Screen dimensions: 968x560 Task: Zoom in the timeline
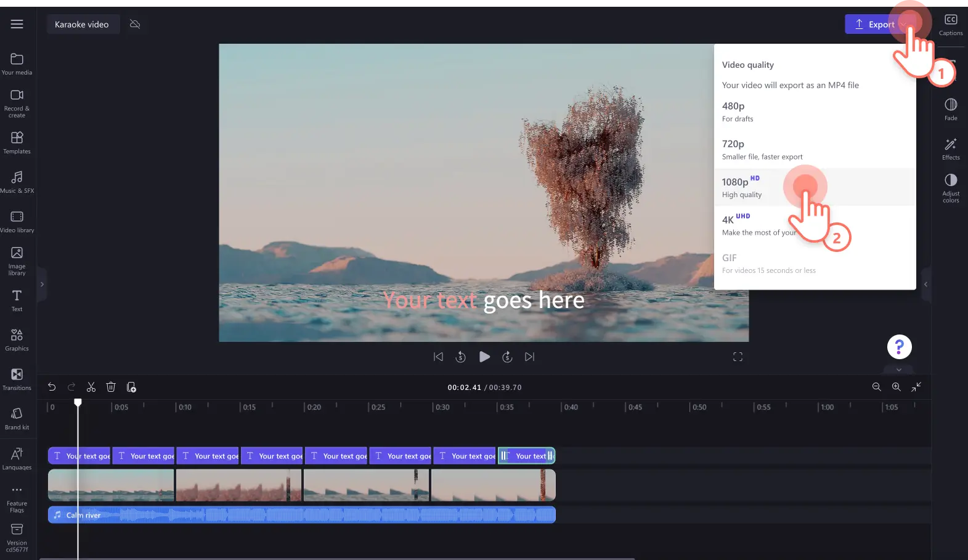896,387
